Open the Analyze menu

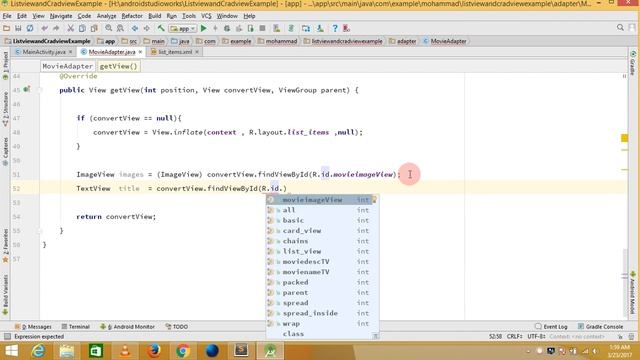tap(106, 16)
